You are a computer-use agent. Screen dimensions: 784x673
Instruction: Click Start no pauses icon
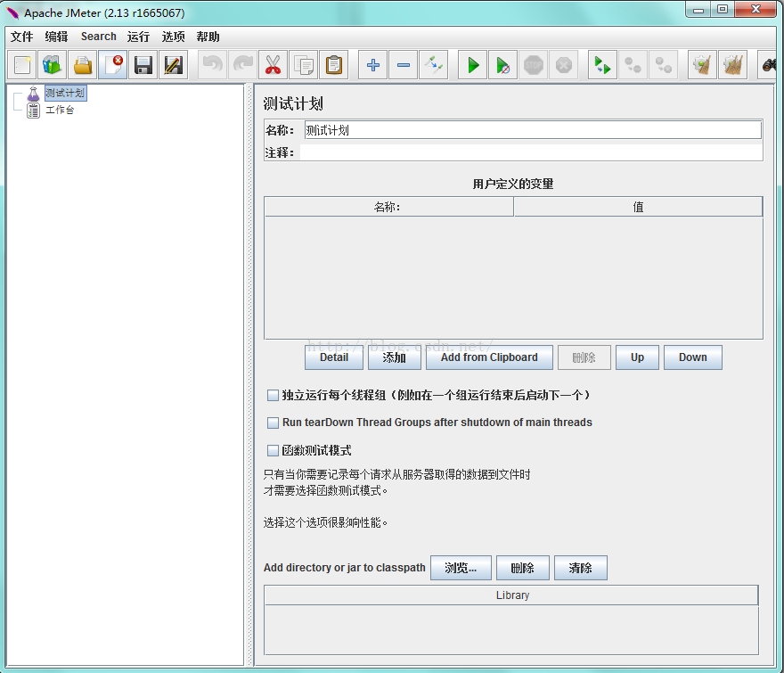click(x=503, y=65)
